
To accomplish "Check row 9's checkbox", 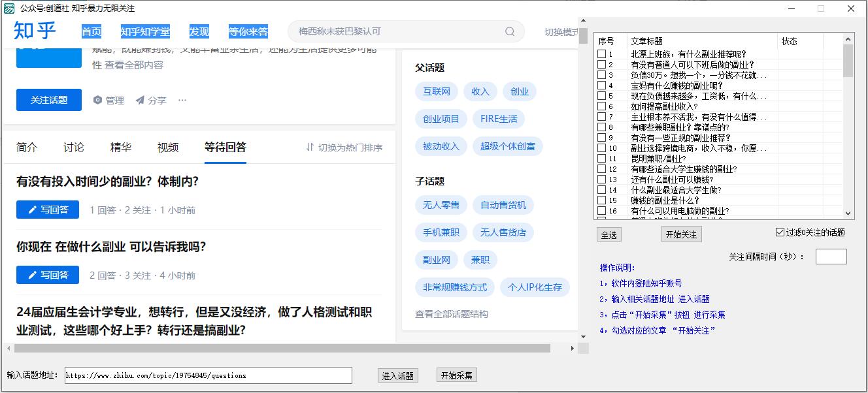I will tap(601, 138).
